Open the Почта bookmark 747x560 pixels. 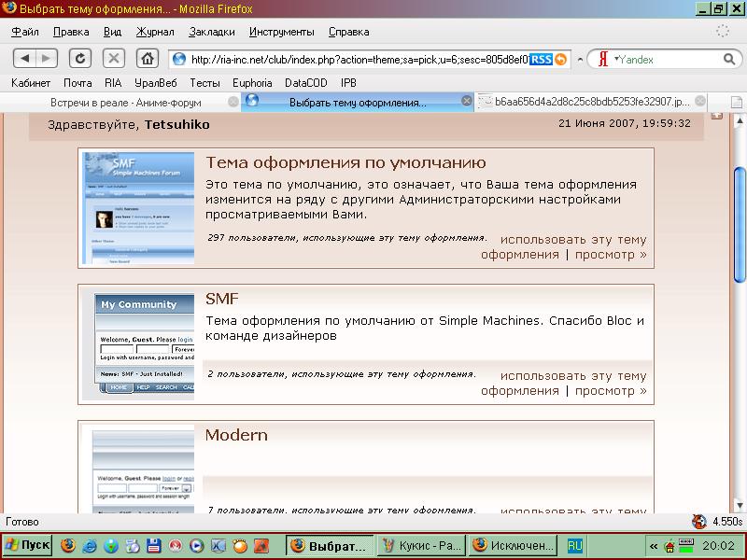tap(78, 83)
